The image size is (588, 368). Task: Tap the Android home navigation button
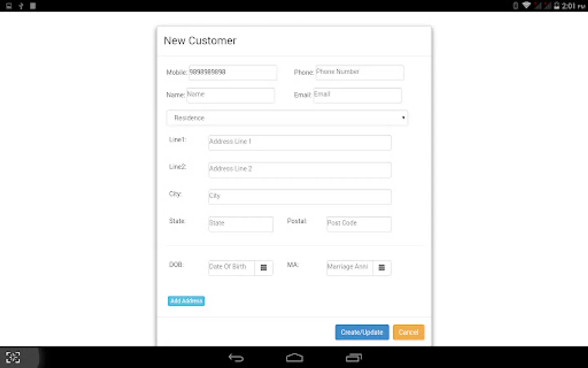tap(294, 358)
